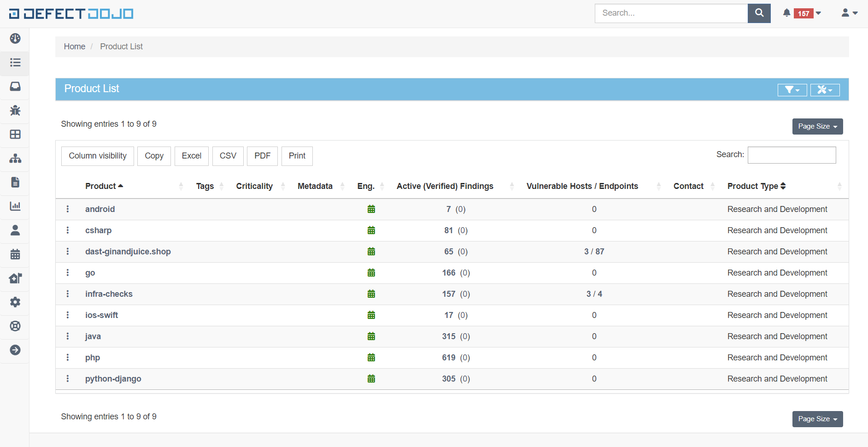
Task: Click the Product List breadcrumb link
Action: coord(122,47)
